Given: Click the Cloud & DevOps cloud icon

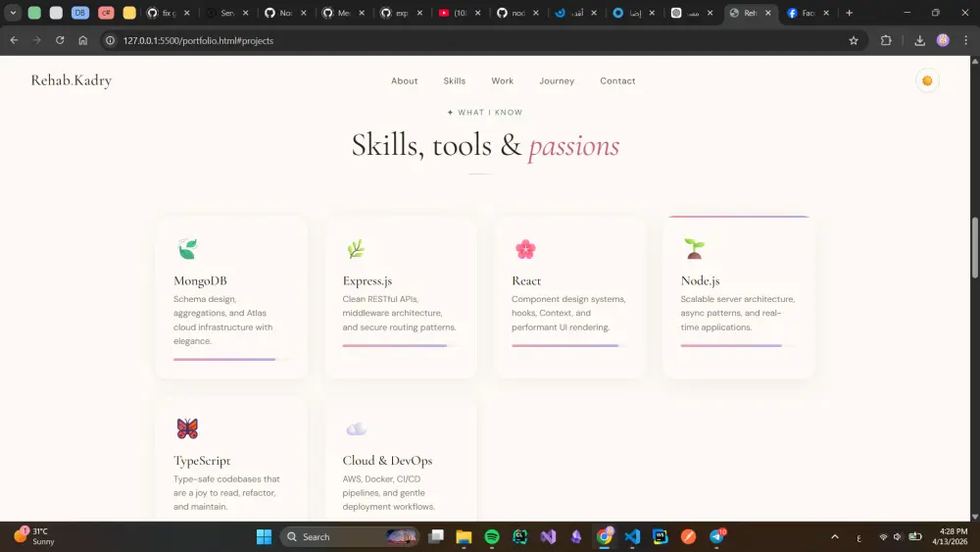Looking at the screenshot, I should [x=357, y=428].
